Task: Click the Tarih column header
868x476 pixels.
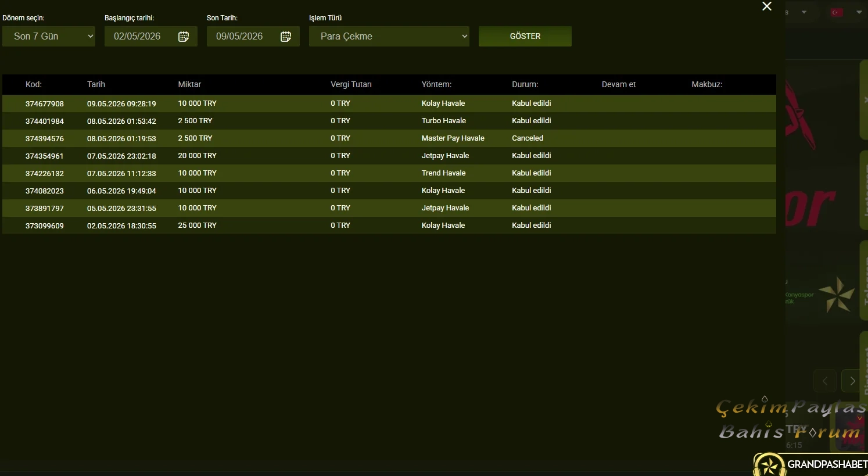Action: coord(96,84)
